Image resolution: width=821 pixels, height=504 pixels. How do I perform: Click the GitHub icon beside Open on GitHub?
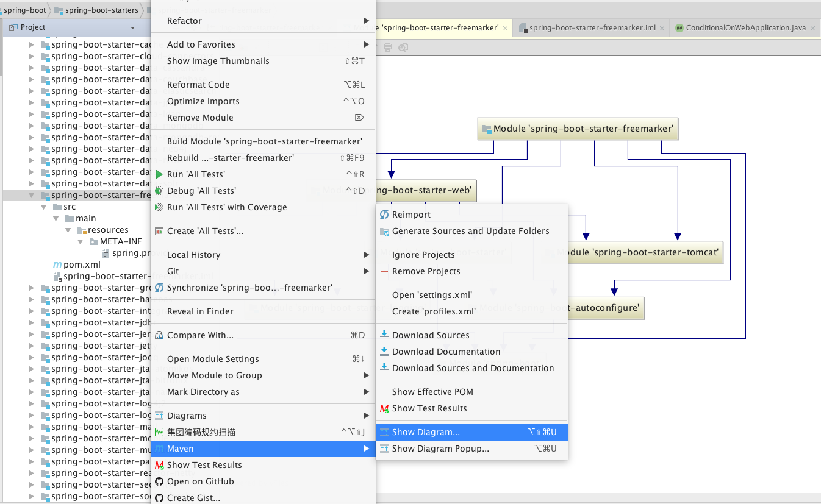pos(159,481)
